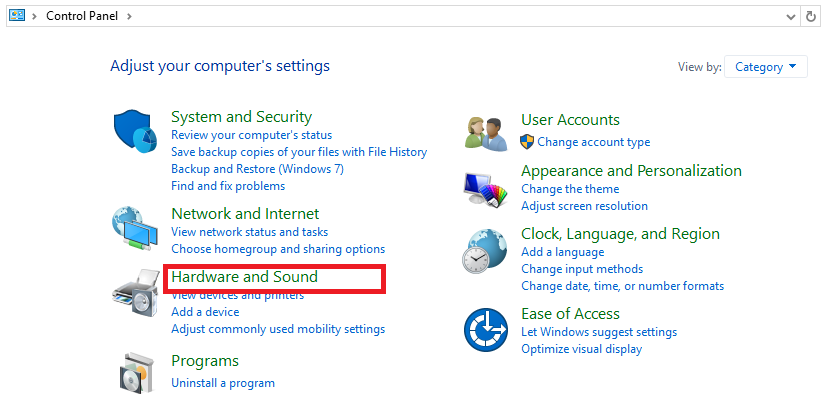Select Change account type link
This screenshot has height=397, width=823.
point(594,142)
